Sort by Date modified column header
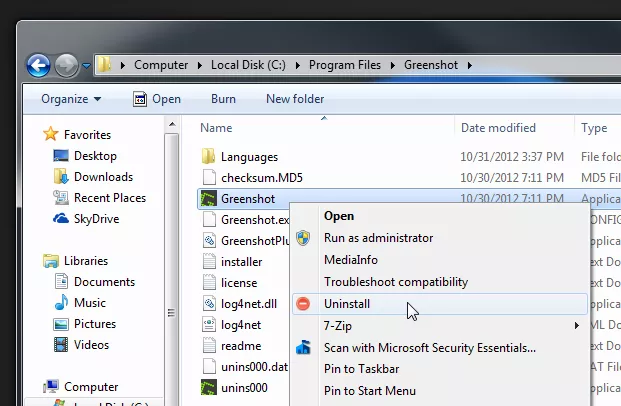The height and width of the screenshot is (406, 621). pos(498,128)
